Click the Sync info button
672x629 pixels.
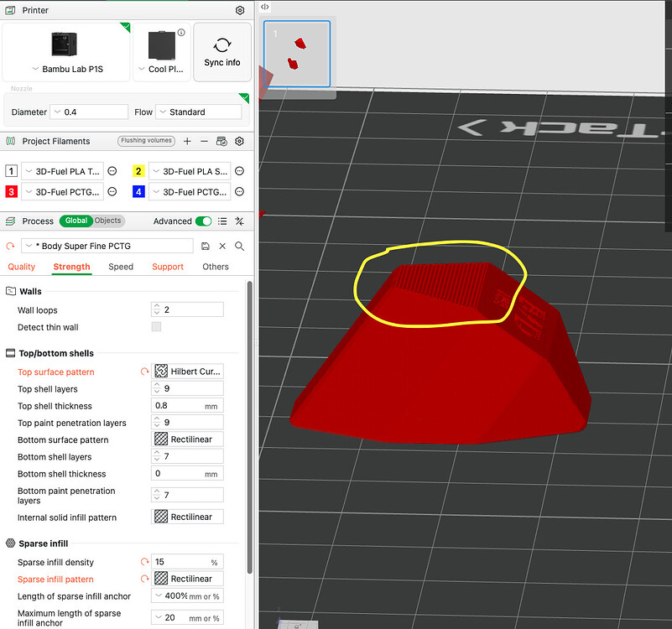click(x=222, y=52)
